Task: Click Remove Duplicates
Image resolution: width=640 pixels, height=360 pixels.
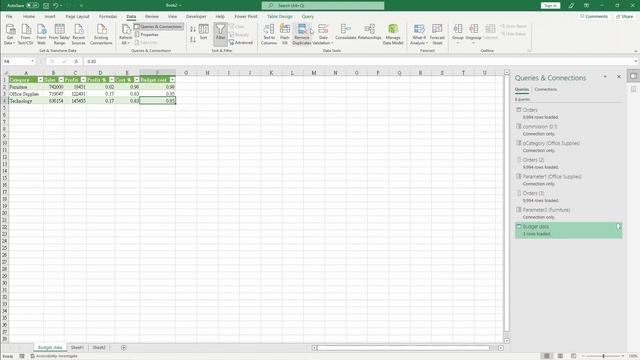Action: coord(302,34)
